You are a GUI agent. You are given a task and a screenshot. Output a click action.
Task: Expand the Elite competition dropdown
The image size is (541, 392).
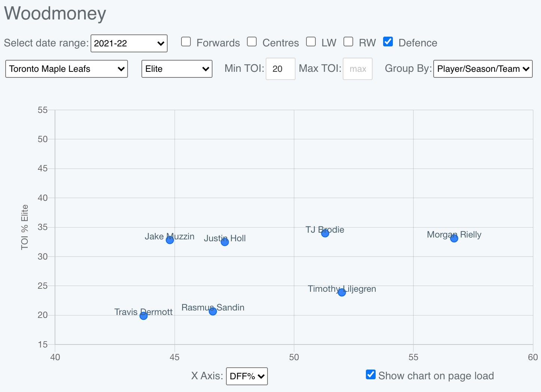point(177,69)
